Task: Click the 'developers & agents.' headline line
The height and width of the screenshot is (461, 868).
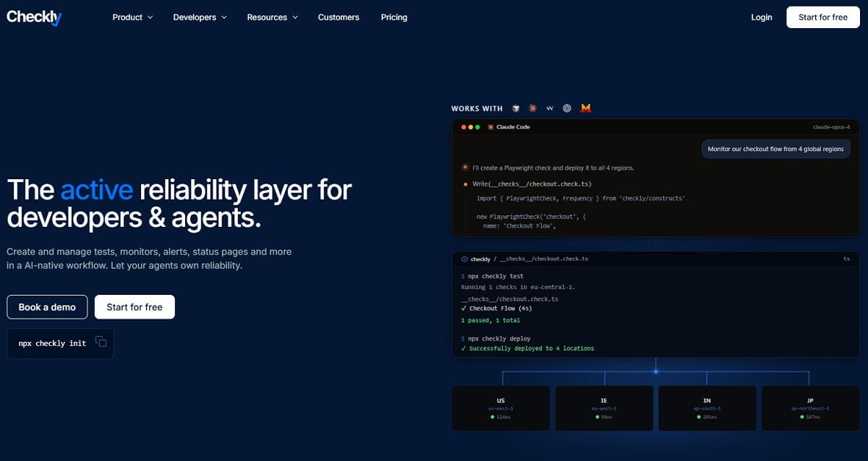Action: [134, 217]
